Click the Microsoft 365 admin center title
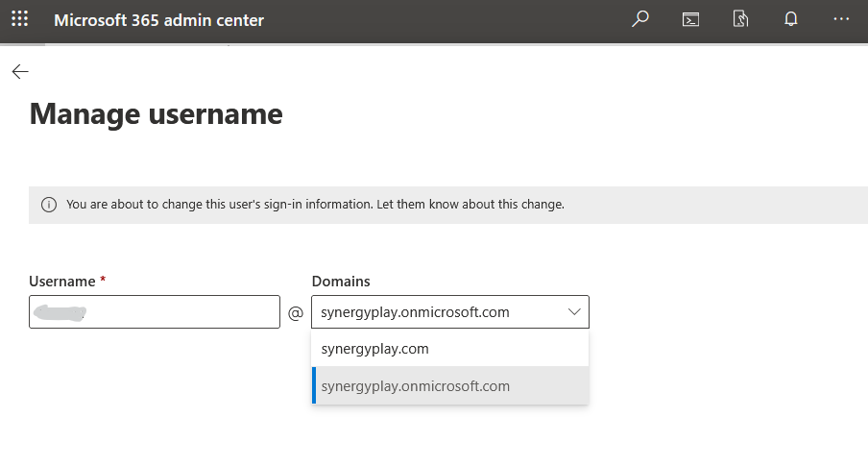 [x=158, y=20]
